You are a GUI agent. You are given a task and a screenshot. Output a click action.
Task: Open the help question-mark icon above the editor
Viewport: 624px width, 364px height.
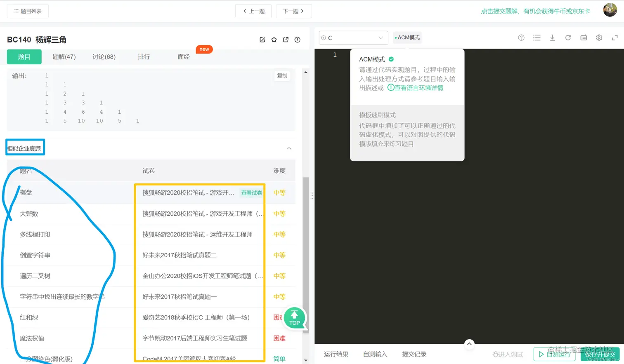tap(521, 37)
